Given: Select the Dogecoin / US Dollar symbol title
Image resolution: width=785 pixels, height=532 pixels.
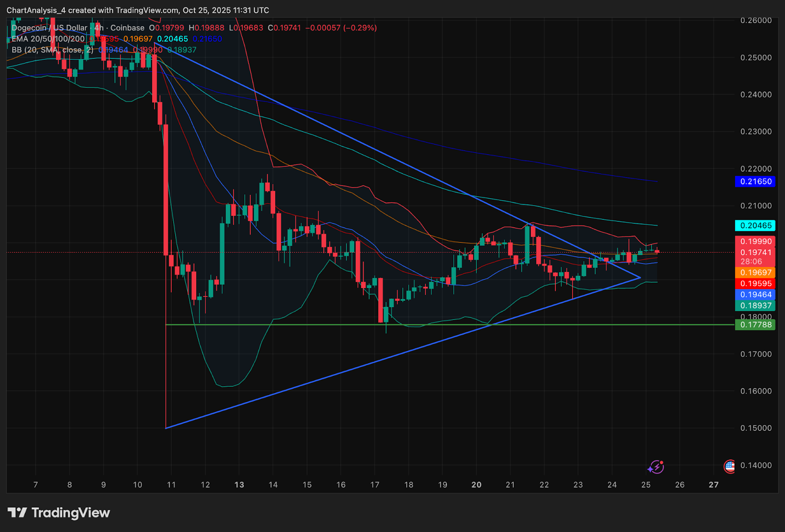Looking at the screenshot, I should click(x=49, y=28).
